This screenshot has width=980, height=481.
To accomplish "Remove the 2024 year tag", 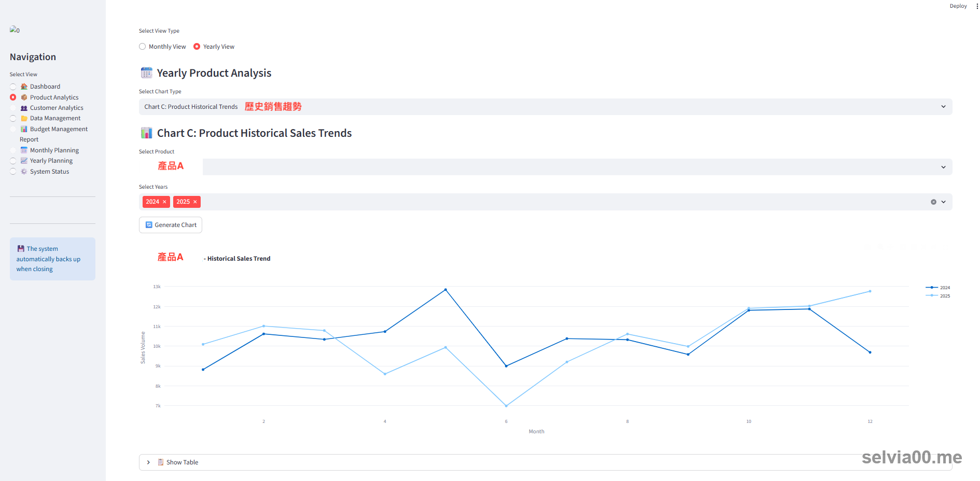I will tap(164, 202).
